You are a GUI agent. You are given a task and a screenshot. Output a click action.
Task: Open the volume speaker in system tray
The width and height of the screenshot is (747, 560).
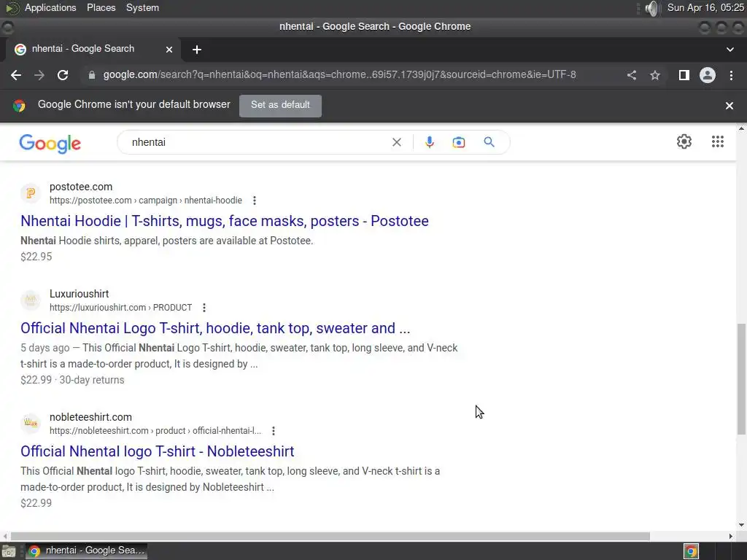[x=651, y=8]
